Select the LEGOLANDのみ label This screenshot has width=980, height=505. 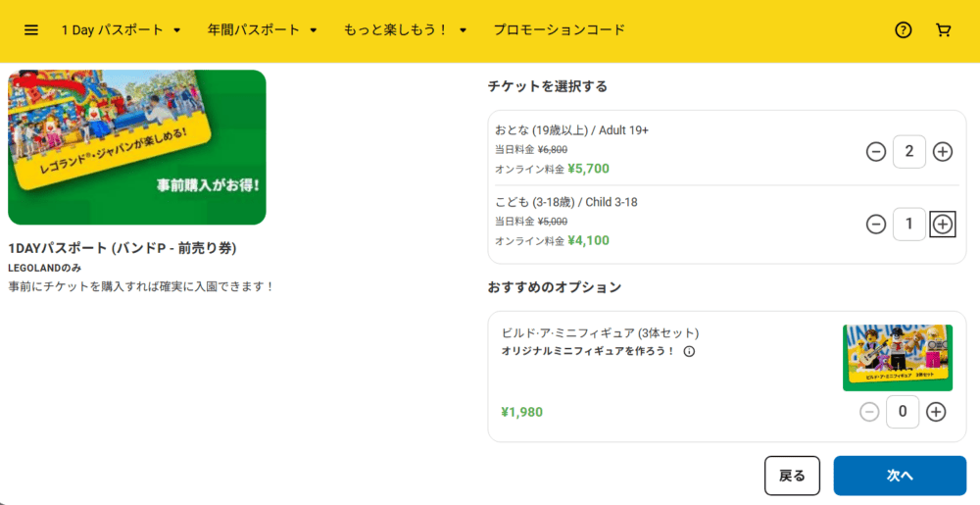(x=44, y=268)
